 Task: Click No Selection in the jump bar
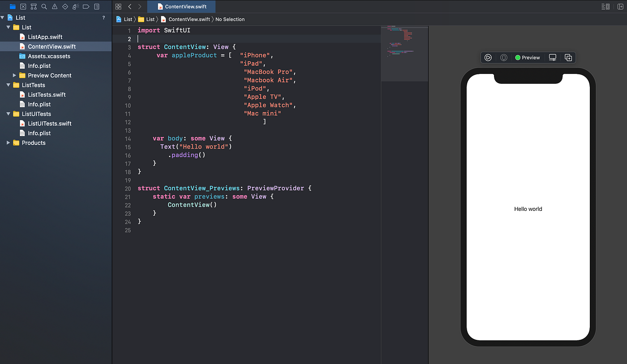coord(229,19)
